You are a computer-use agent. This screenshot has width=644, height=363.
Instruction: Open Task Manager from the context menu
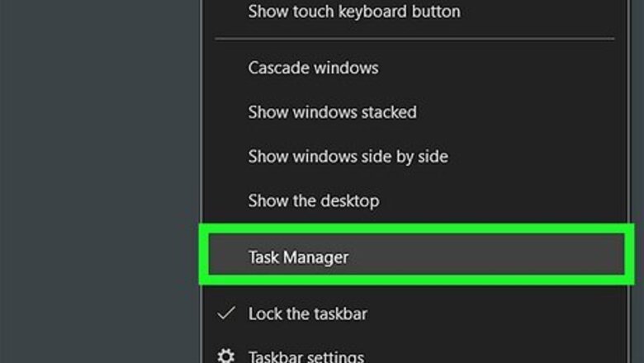[x=298, y=257]
